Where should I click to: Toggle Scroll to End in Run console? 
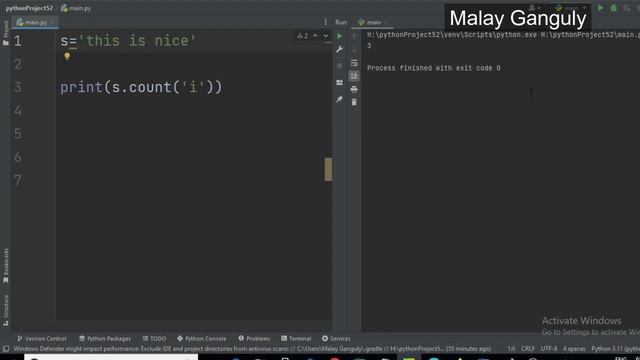[x=354, y=76]
